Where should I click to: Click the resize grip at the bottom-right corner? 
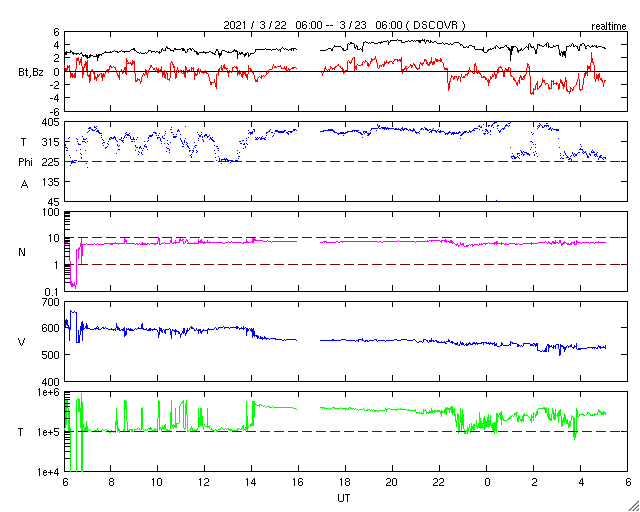pos(633,505)
